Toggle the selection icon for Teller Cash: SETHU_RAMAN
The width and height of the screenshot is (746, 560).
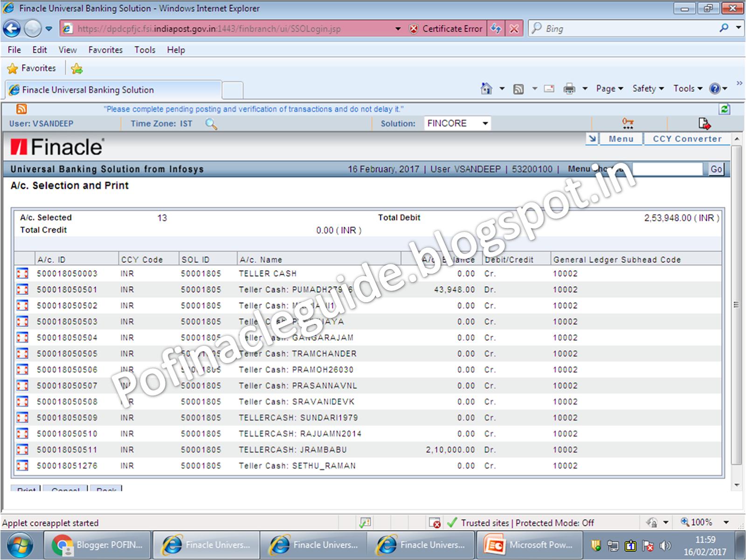coord(22,465)
